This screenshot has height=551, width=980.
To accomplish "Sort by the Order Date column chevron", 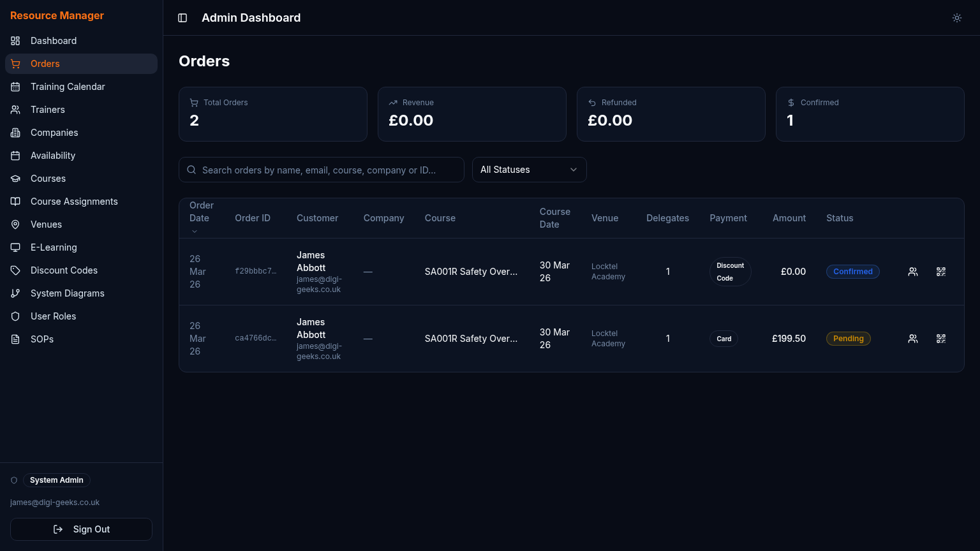I will 195,231.
